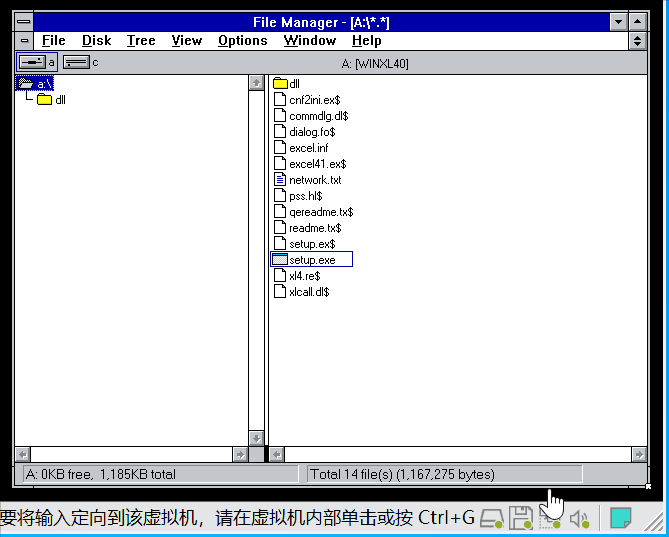The width and height of the screenshot is (669, 537).
Task: Select network.txt document icon
Action: click(x=280, y=180)
